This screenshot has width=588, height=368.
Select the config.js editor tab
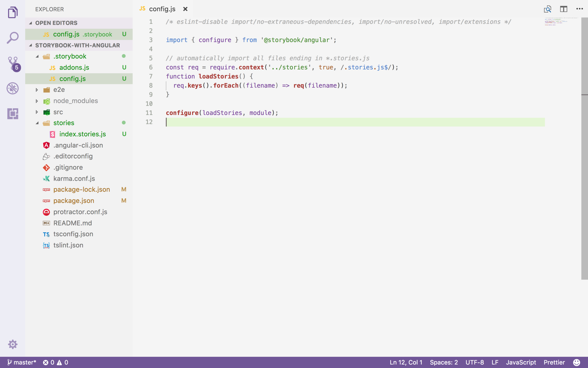click(x=162, y=9)
